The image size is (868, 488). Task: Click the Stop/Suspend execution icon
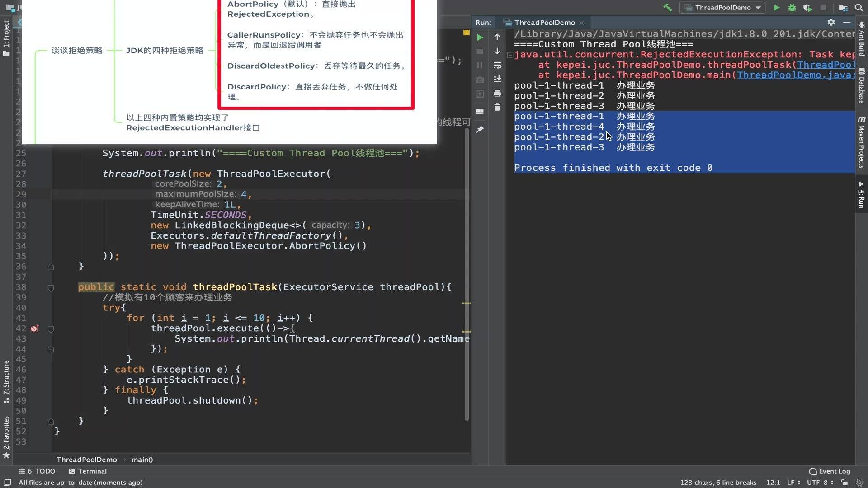[480, 51]
